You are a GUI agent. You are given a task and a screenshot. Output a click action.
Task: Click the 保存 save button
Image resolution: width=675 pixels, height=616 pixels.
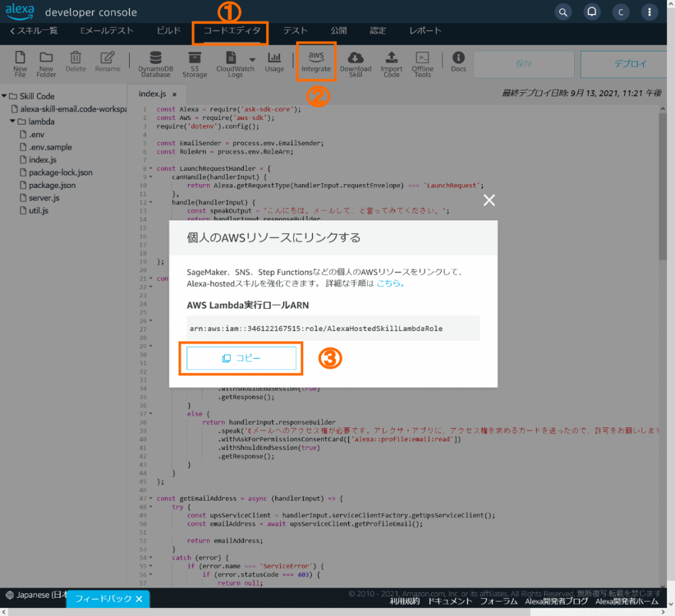pos(524,64)
